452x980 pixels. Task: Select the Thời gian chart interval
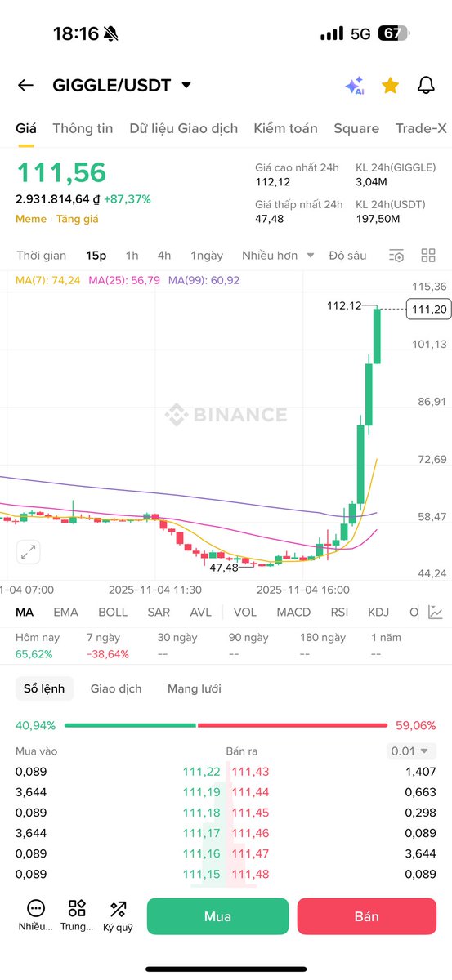pyautogui.click(x=42, y=256)
